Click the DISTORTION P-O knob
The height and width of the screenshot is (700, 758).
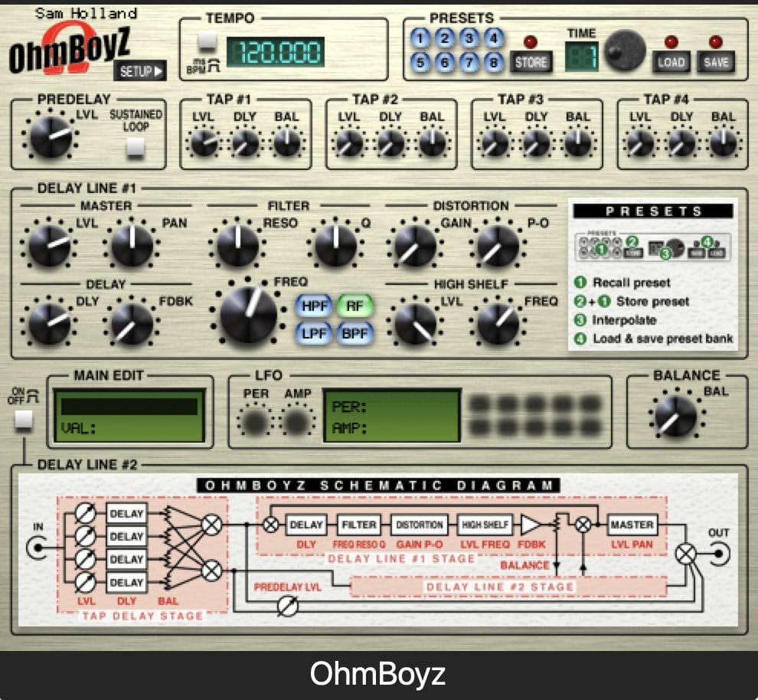(498, 246)
